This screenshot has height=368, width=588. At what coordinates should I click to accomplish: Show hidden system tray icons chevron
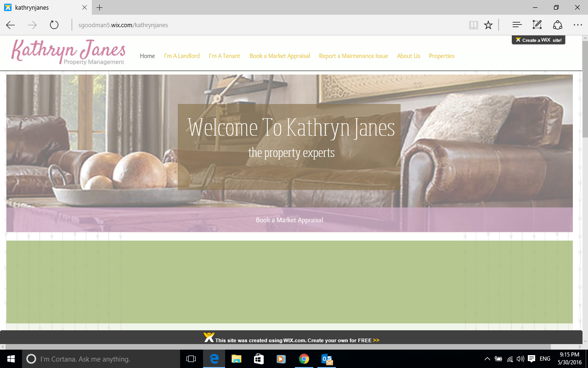487,359
